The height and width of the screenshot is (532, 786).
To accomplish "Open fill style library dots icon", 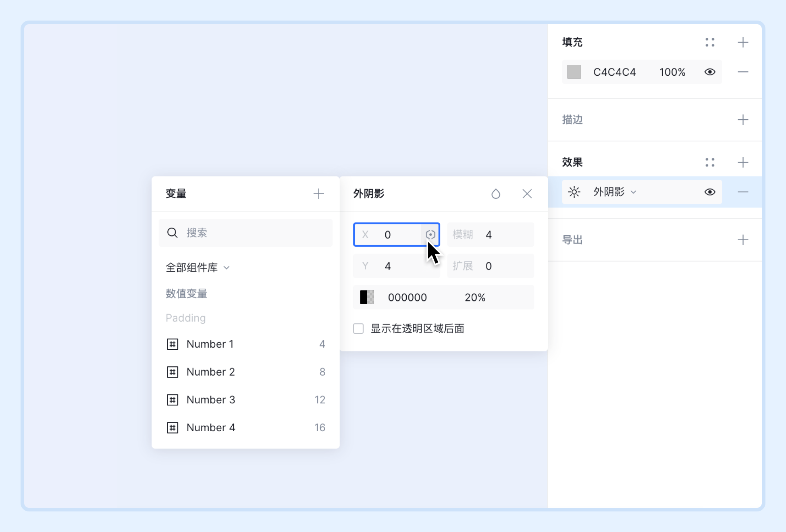I will pyautogui.click(x=710, y=42).
